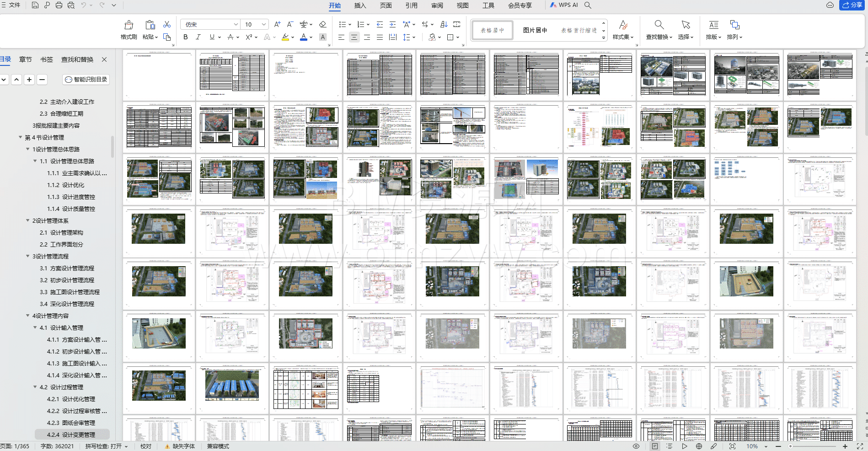Open the Style Set (样式集) menu
Screen dimensions: 868x451
623,30
